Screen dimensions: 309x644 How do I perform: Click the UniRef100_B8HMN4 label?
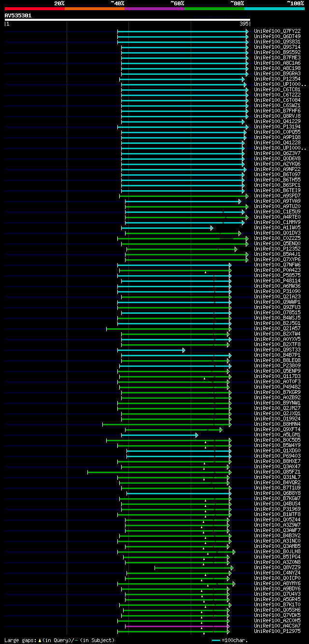point(277,424)
